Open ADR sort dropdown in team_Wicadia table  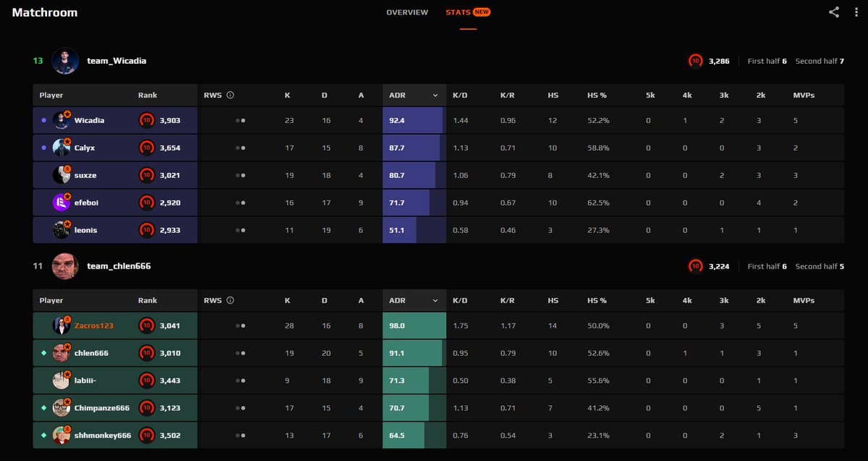[435, 96]
